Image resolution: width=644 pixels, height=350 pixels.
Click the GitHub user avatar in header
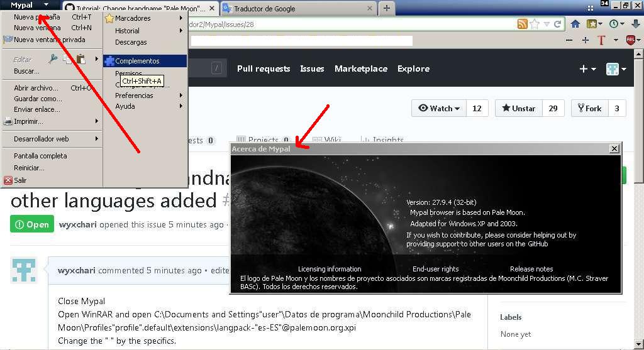pos(613,69)
